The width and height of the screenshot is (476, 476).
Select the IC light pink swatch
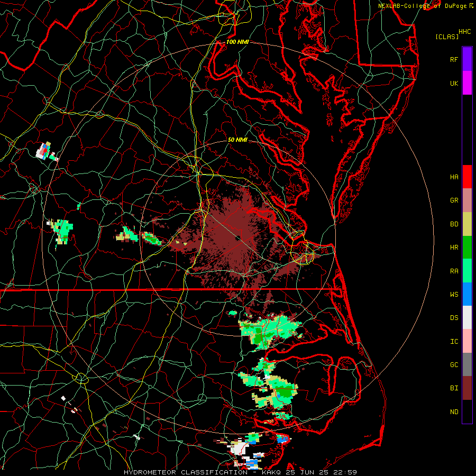[x=467, y=341]
